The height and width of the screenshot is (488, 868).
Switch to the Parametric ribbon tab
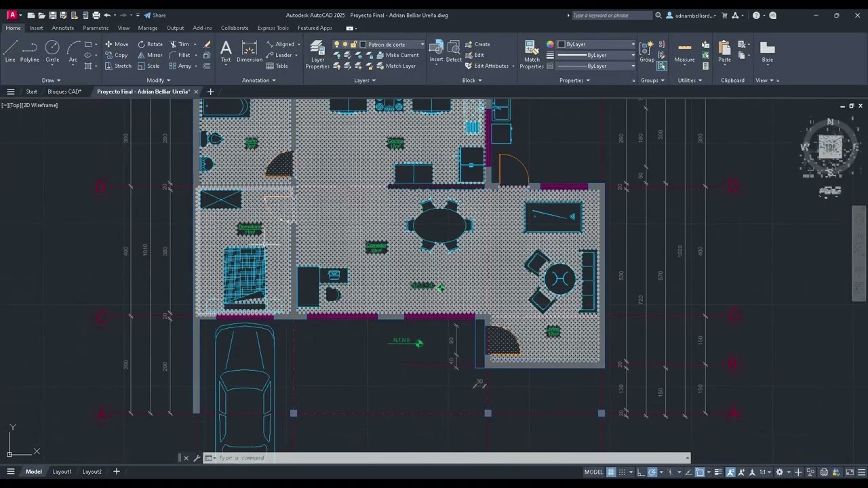pyautogui.click(x=96, y=28)
